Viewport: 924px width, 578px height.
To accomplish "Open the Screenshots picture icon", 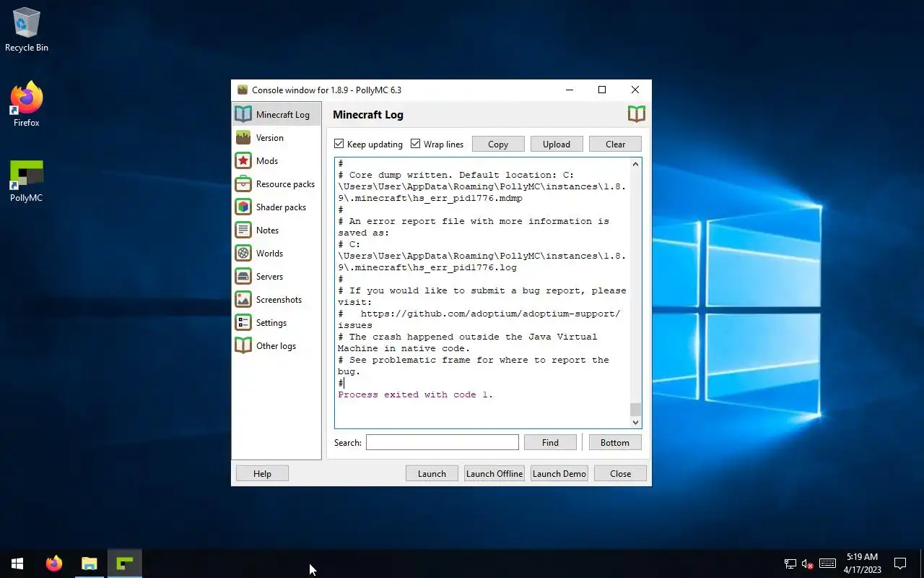I will coord(243,299).
